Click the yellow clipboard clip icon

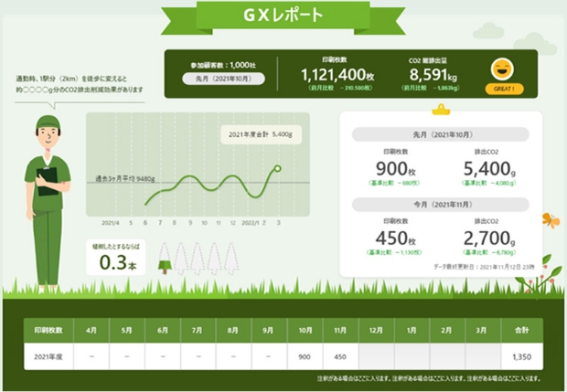click(x=441, y=110)
